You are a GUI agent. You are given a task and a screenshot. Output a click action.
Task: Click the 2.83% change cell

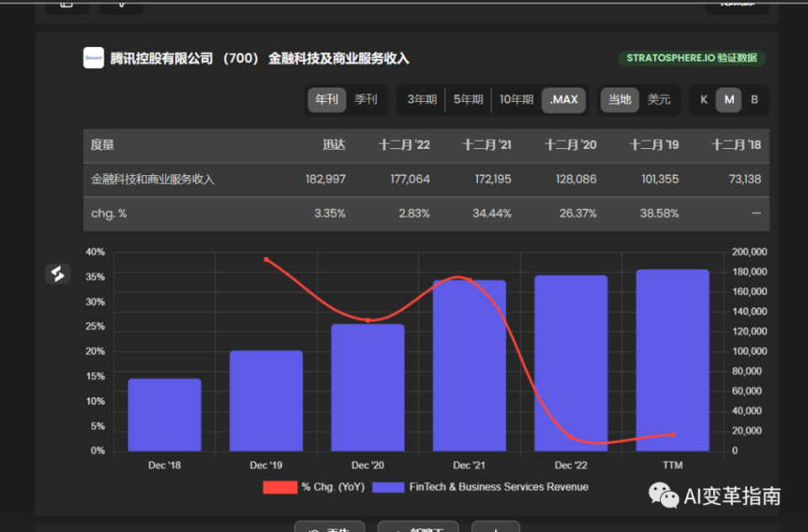point(414,214)
